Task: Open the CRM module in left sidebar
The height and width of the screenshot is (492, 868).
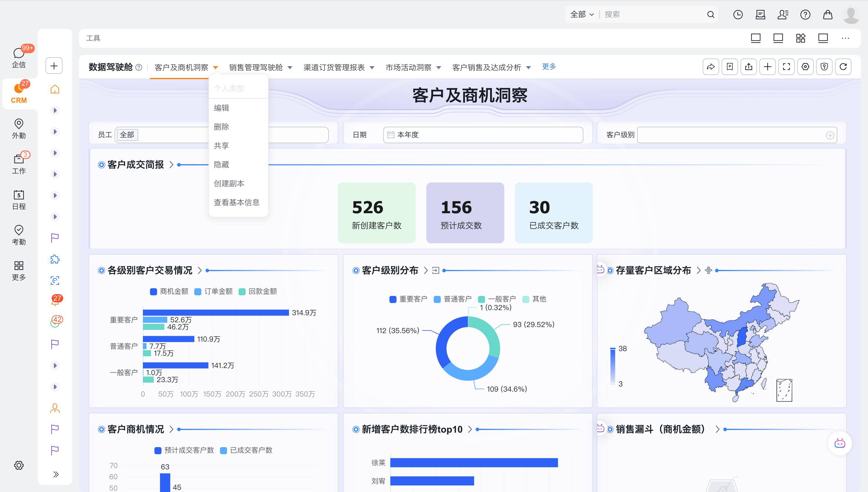Action: tap(19, 93)
